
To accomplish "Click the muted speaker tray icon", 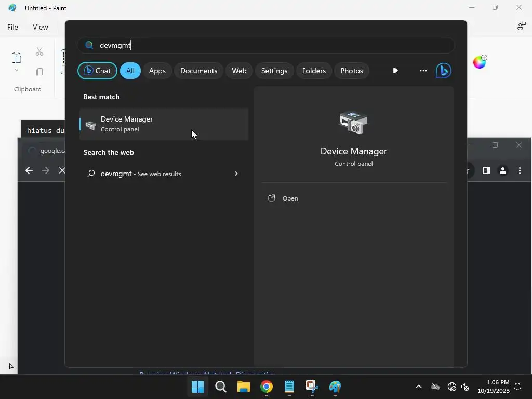I will click(465, 387).
